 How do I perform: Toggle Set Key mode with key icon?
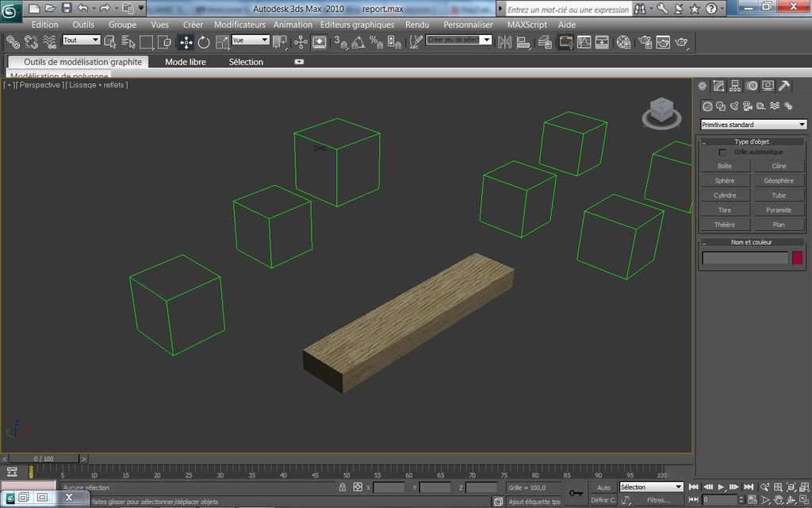click(x=576, y=493)
